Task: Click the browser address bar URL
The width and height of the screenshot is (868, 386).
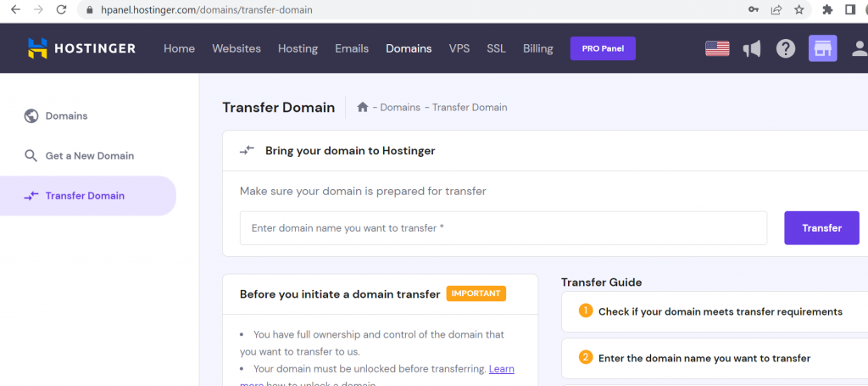Action: tap(207, 10)
